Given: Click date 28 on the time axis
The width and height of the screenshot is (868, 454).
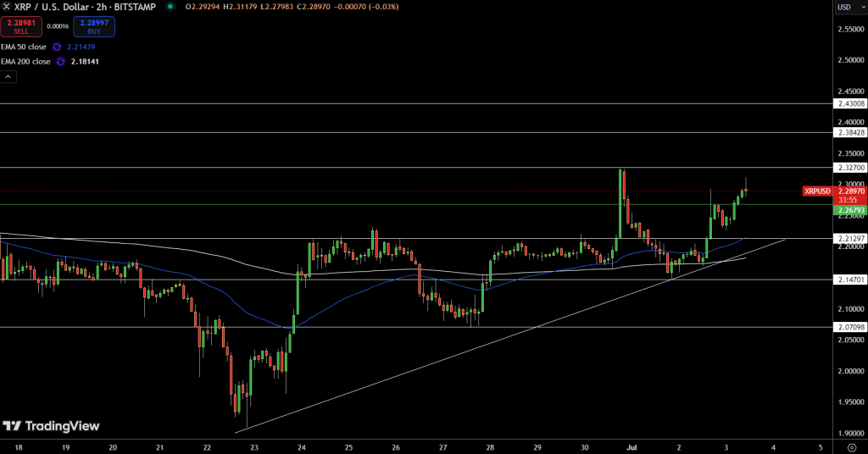Looking at the screenshot, I should point(490,447).
